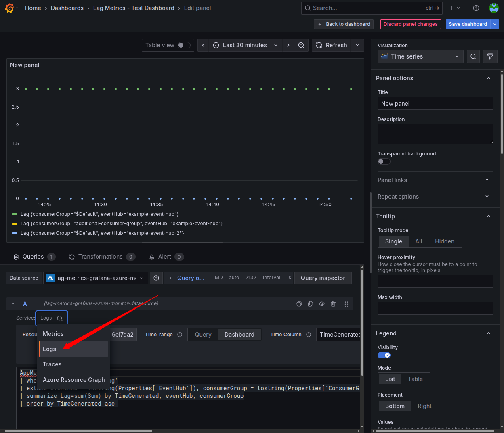Enable Transparent background switch

[x=384, y=161]
